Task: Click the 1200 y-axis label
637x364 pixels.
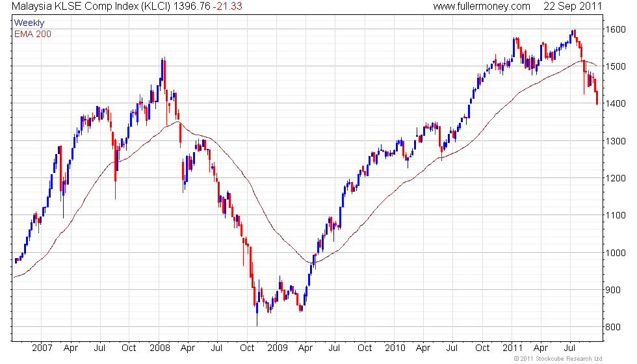Action: coord(616,178)
